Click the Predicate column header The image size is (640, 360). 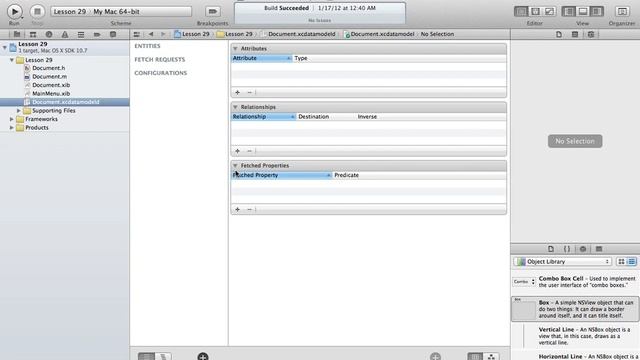tap(419, 175)
